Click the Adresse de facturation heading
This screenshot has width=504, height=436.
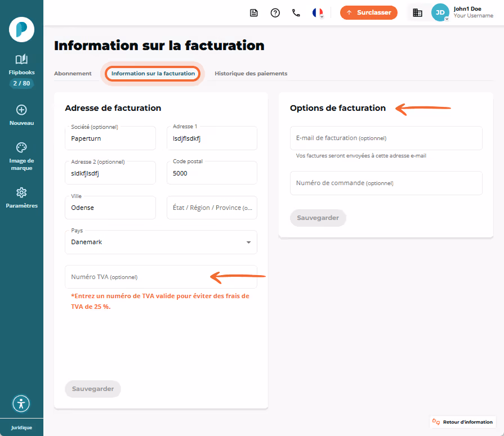click(113, 108)
